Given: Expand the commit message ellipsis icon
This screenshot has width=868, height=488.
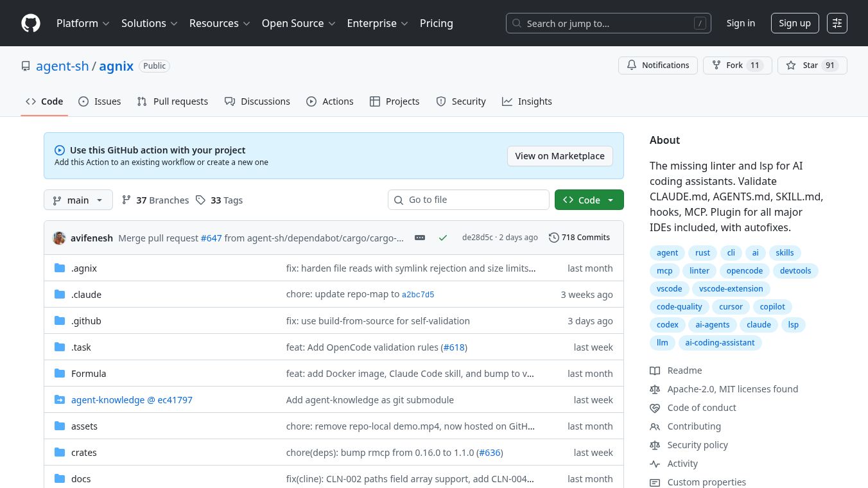Looking at the screenshot, I should pyautogui.click(x=420, y=238).
